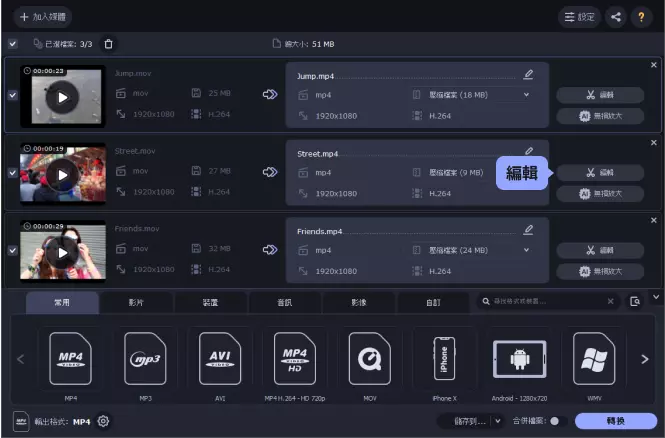This screenshot has width=665, height=438.
Task: Click the Street.mp4 output filename
Action: (318, 154)
